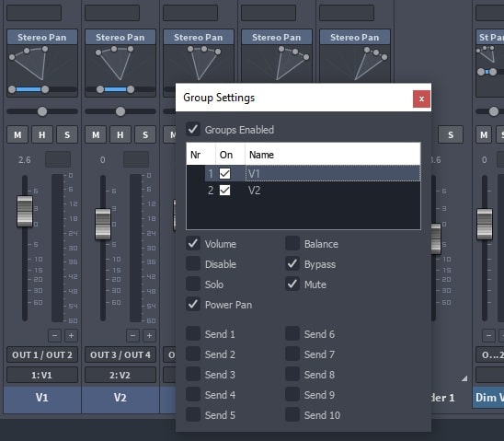Open the OUT 1 / OUT 2 output selector

pyautogui.click(x=42, y=354)
